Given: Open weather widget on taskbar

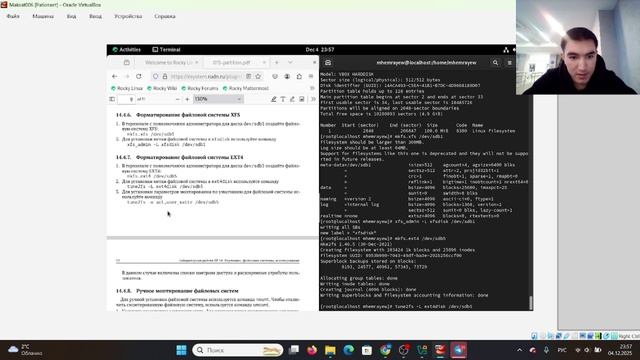Looking at the screenshot, I should (x=26, y=350).
